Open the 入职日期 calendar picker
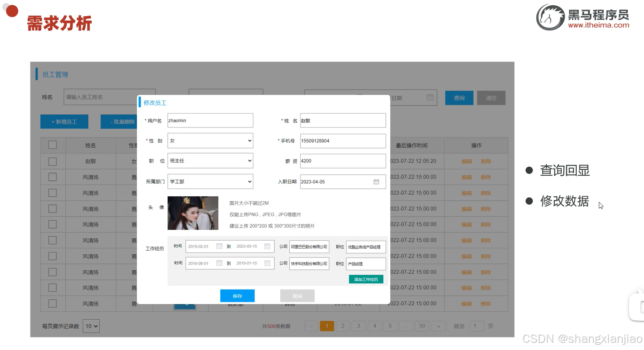 click(x=376, y=181)
